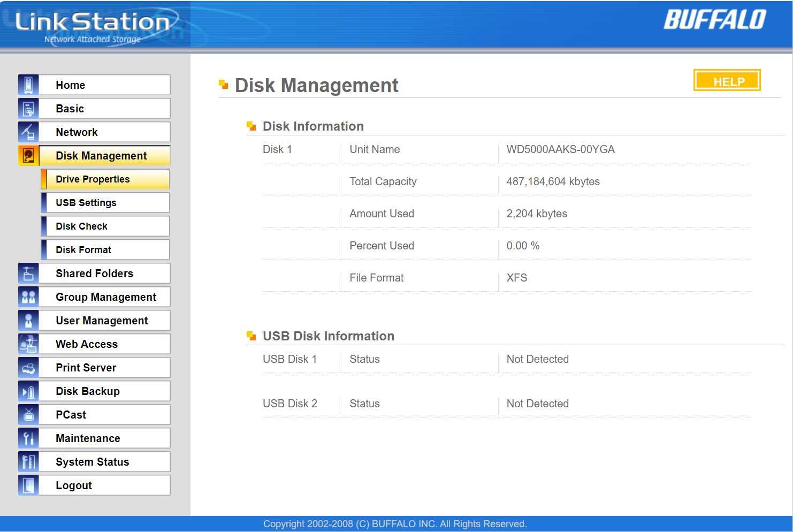Click the USB Disk Information heading
Viewport: 793px width, 532px height.
[329, 336]
